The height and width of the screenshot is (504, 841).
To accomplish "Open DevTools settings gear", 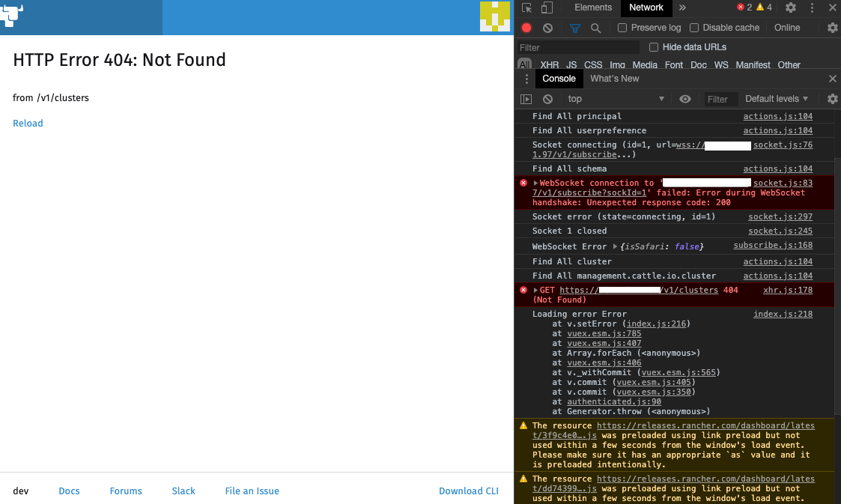I will pos(791,7).
